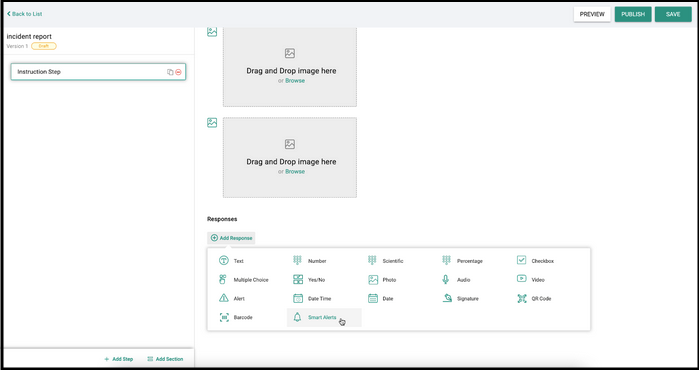Click Browse in the upper image drop zone
699x370 pixels.
pos(295,81)
